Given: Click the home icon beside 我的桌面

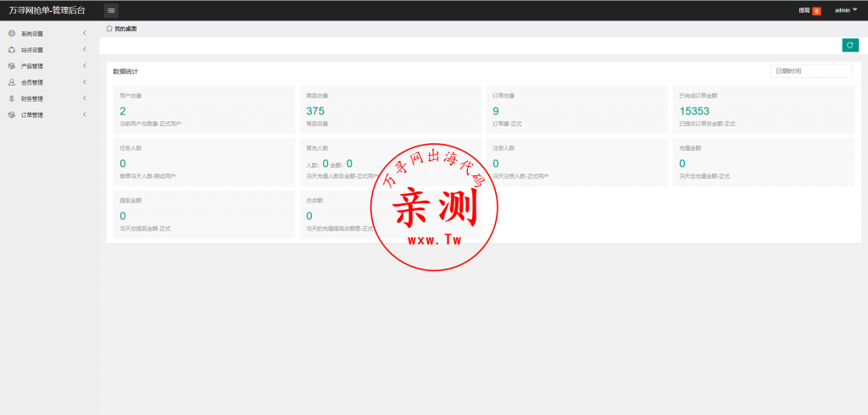Looking at the screenshot, I should [x=109, y=28].
